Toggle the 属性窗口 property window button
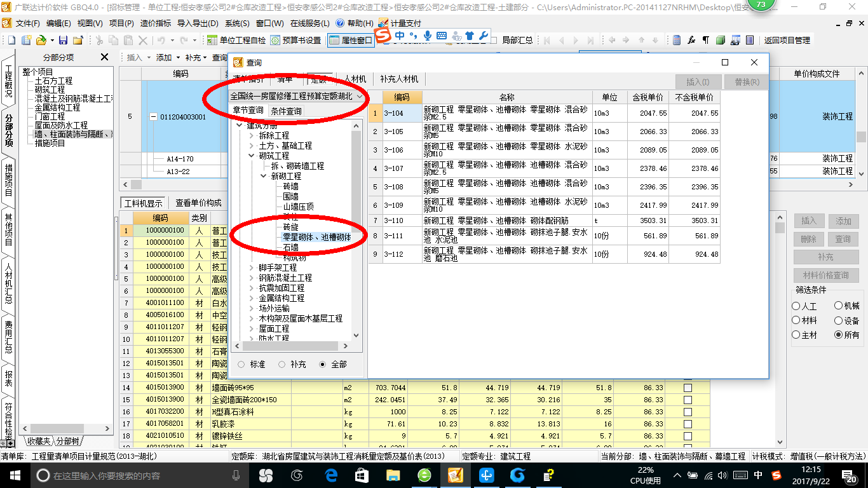Image resolution: width=868 pixels, height=488 pixels. (351, 40)
